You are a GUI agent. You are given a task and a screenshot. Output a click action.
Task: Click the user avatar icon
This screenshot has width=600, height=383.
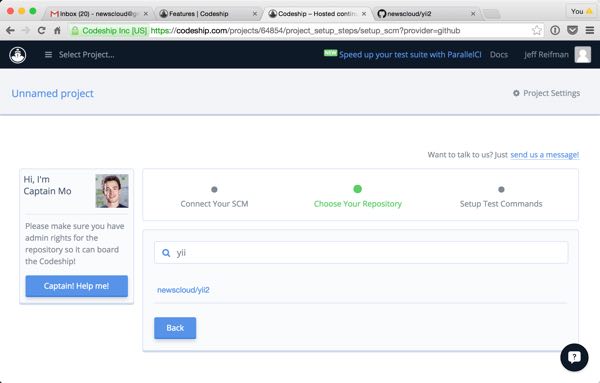(x=583, y=54)
